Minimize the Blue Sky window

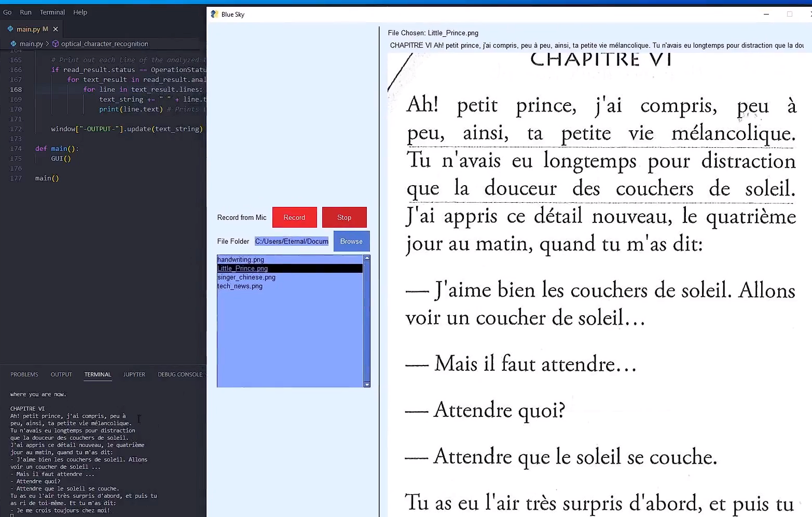tap(766, 14)
